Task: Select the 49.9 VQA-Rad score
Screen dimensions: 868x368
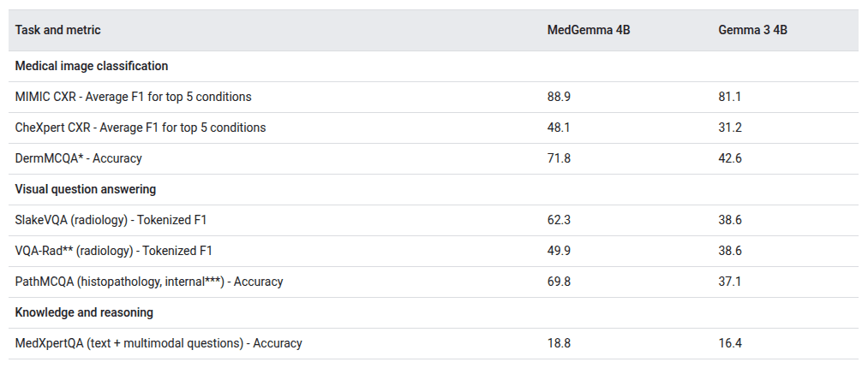Action: click(x=559, y=251)
